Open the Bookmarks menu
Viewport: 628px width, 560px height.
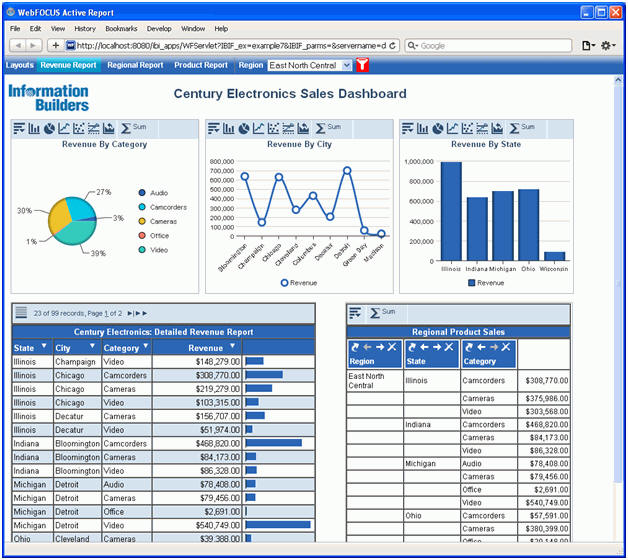121,28
